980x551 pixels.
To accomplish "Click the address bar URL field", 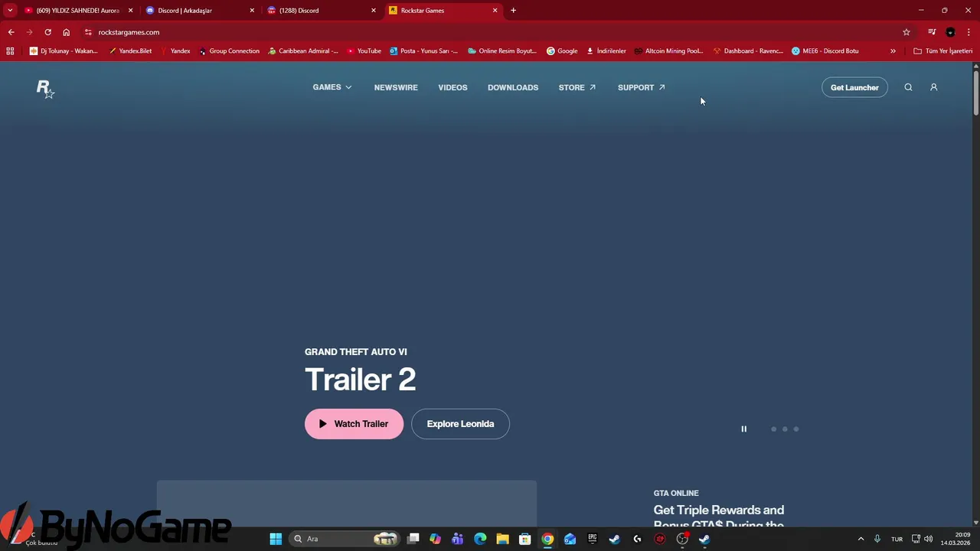I will pos(490,32).
